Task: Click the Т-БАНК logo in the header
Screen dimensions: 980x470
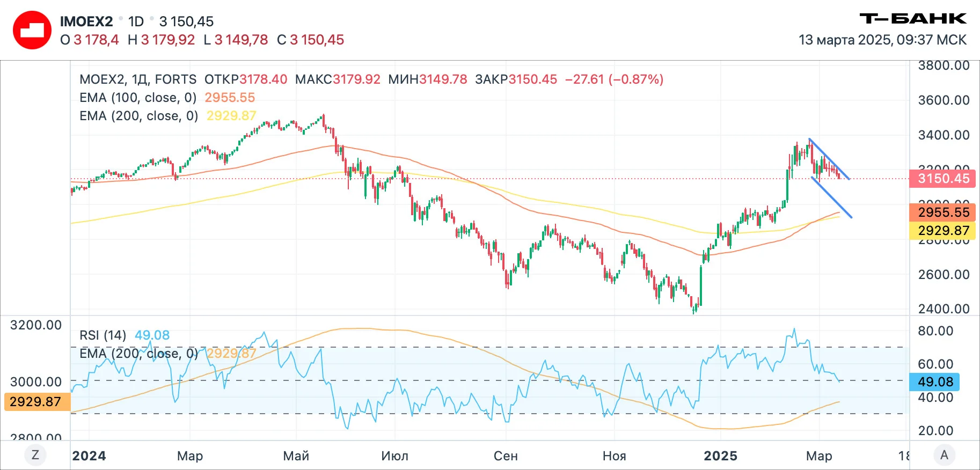Action: 913,19
